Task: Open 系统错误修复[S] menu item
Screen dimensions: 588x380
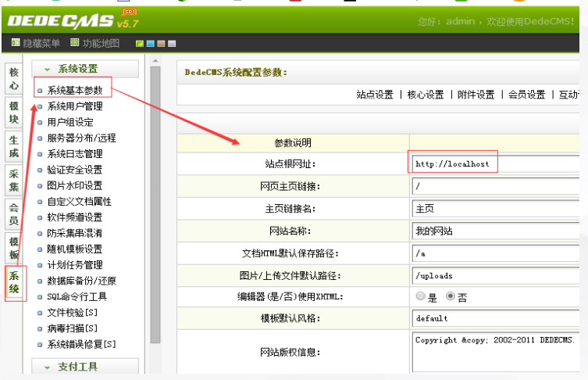Action: 81,344
